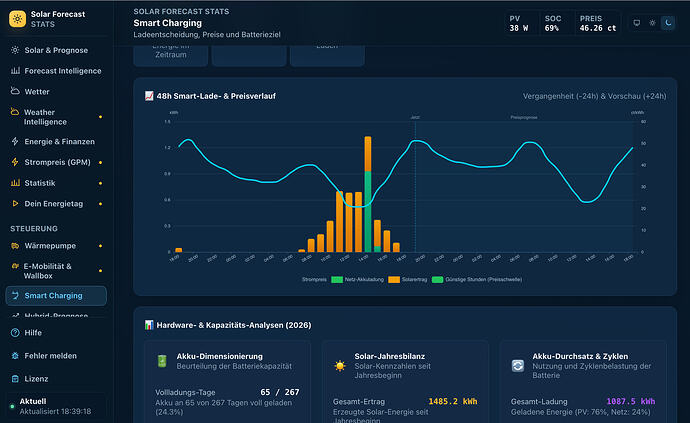
Task: Open Wärmepumpe icon in Steuerung
Action: 15,246
